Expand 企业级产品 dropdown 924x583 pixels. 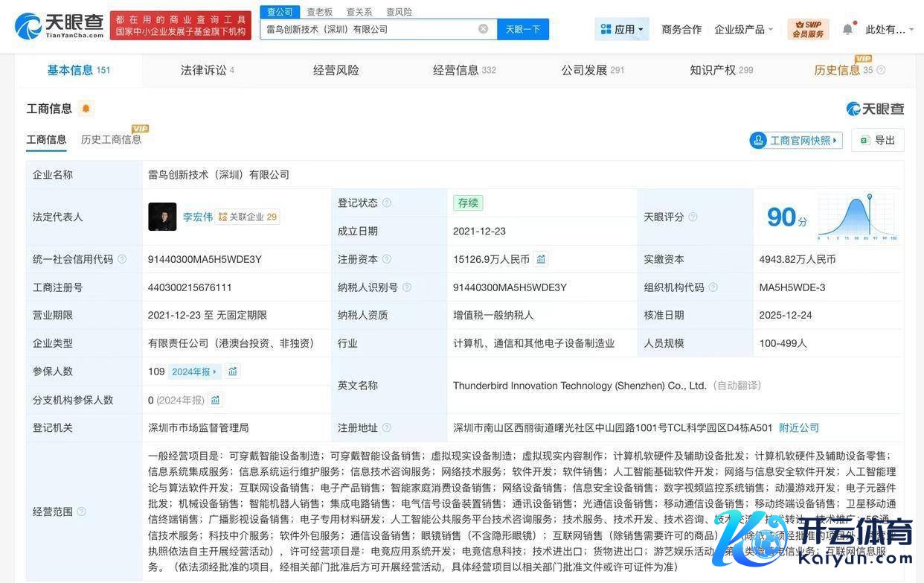coord(743,29)
